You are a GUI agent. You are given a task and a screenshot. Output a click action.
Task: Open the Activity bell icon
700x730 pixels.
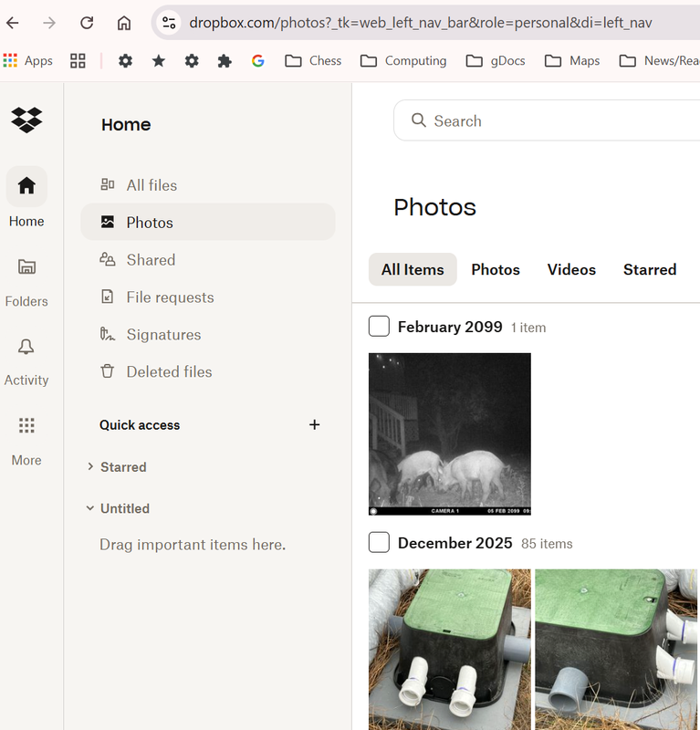[x=26, y=347]
